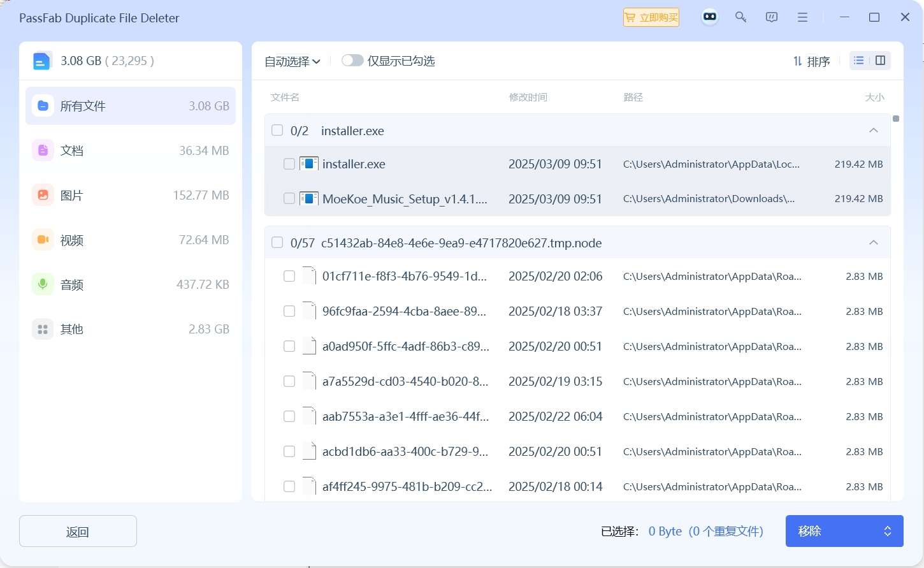
Task: Click the 文件名 column header
Action: (x=285, y=98)
